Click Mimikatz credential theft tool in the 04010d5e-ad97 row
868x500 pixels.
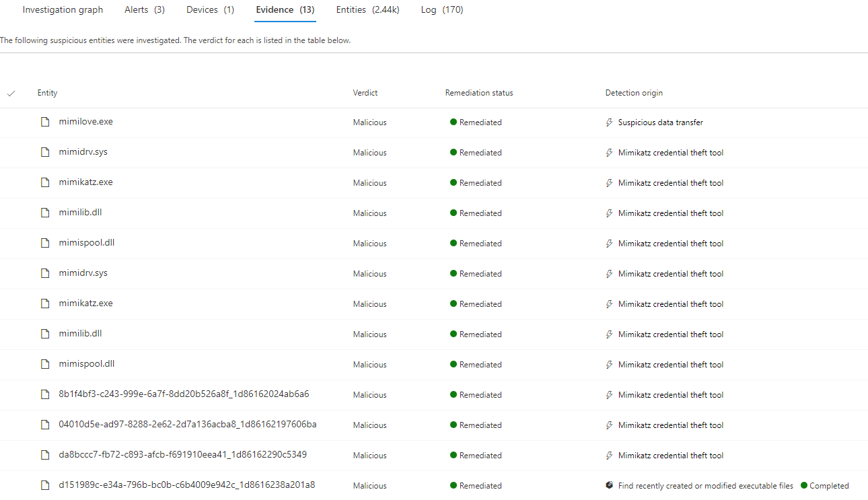tap(671, 425)
